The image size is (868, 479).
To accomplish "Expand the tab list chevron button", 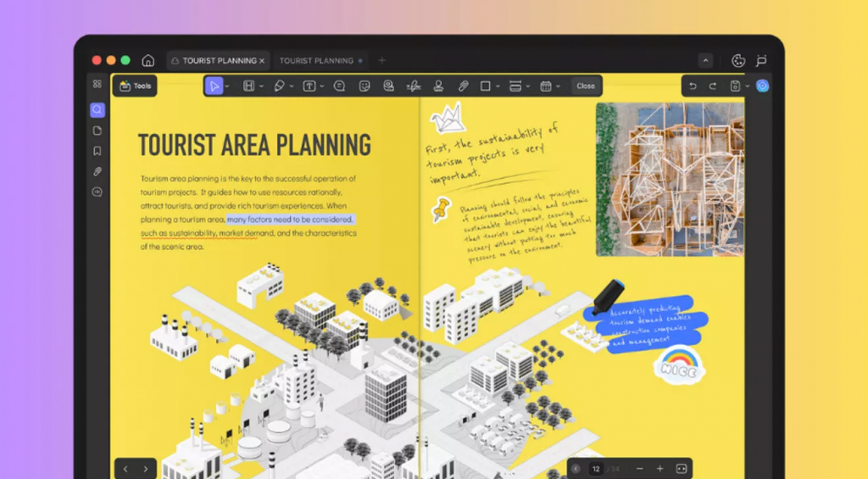I will 705,60.
